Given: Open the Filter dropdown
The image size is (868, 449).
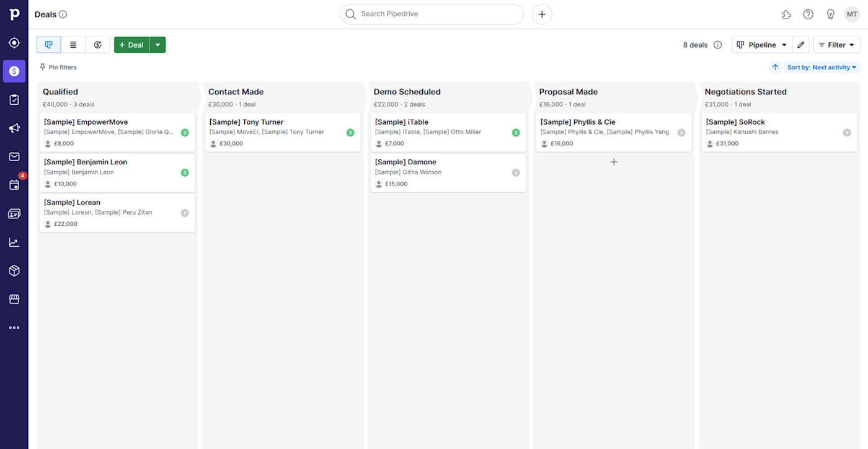Looking at the screenshot, I should point(836,45).
